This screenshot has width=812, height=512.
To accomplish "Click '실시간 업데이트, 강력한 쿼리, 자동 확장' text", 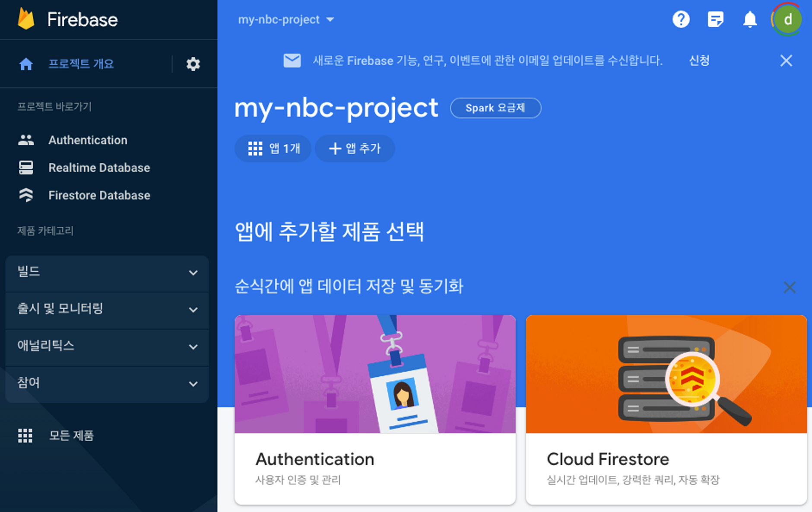I will pos(633,480).
